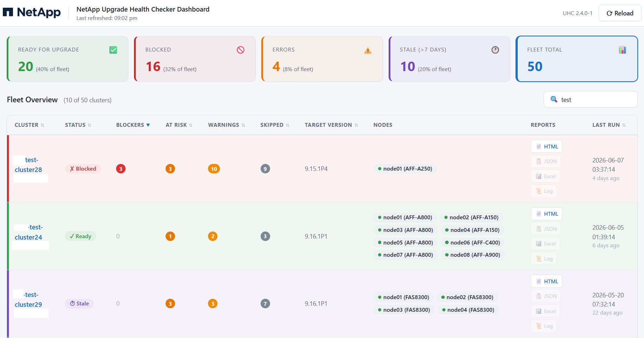The height and width of the screenshot is (338, 644).
Task: Open HTML report for test-cluster24
Action: click(x=546, y=214)
